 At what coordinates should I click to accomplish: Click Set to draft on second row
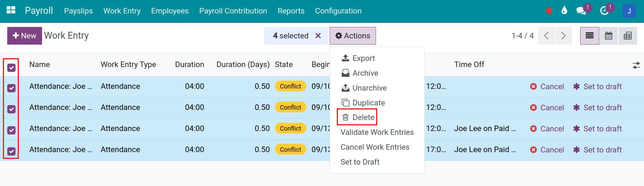[597, 108]
